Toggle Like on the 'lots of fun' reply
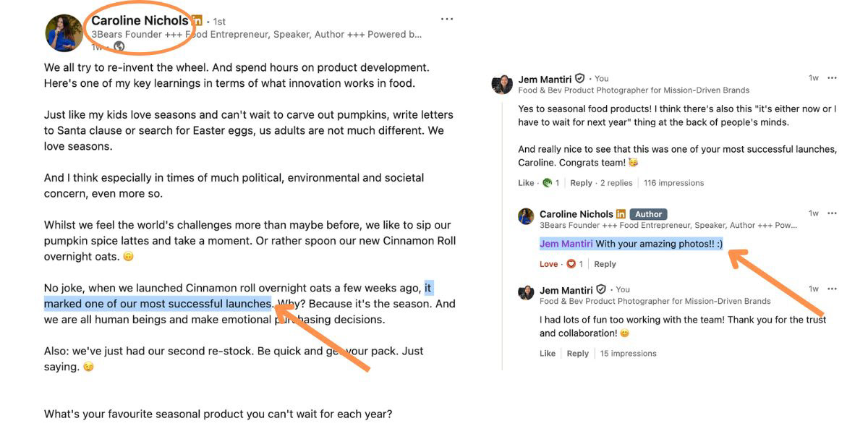 [548, 354]
